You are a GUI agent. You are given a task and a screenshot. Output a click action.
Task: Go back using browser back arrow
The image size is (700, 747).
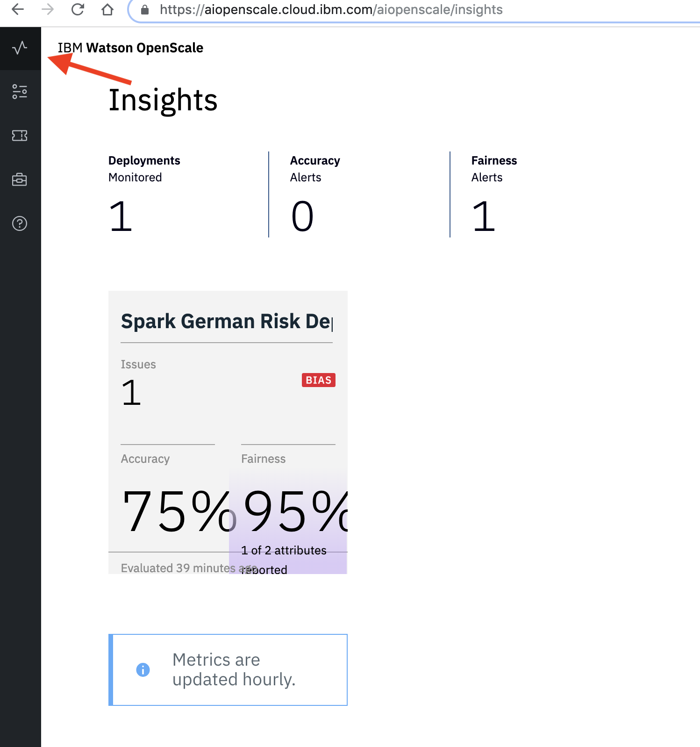(x=18, y=9)
